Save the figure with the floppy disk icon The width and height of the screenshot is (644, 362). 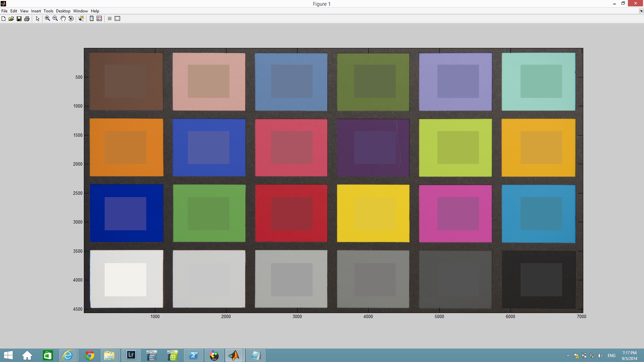[x=19, y=19]
